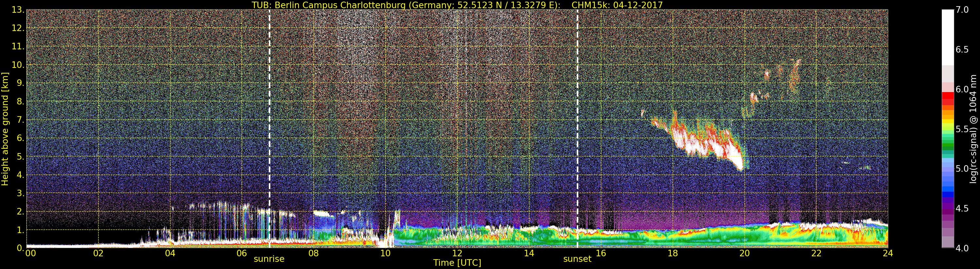Click the '06' time tick label
This screenshot has height=269, width=980.
point(242,253)
